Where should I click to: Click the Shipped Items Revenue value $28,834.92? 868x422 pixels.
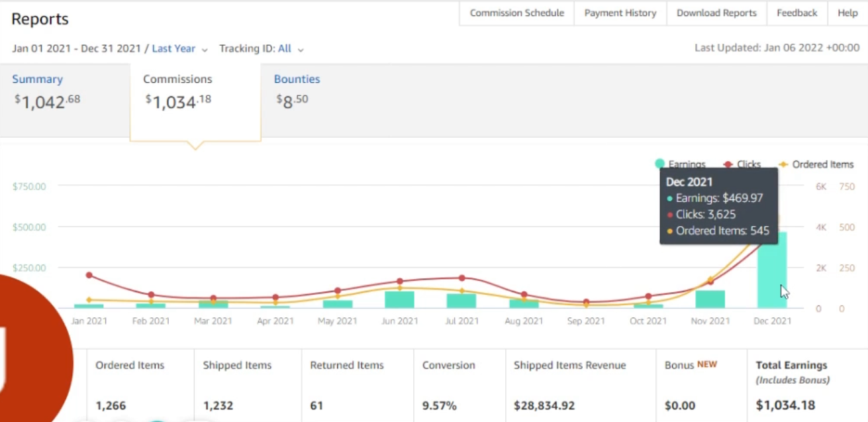pos(544,405)
